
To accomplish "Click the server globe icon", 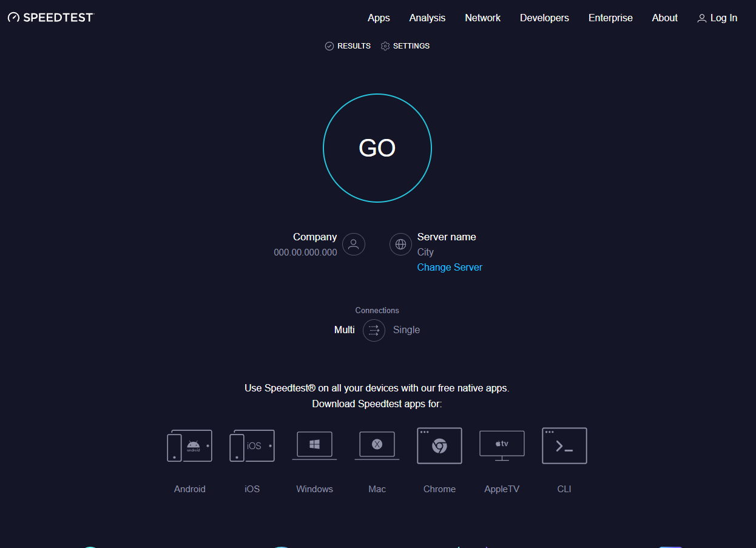I will coord(400,245).
